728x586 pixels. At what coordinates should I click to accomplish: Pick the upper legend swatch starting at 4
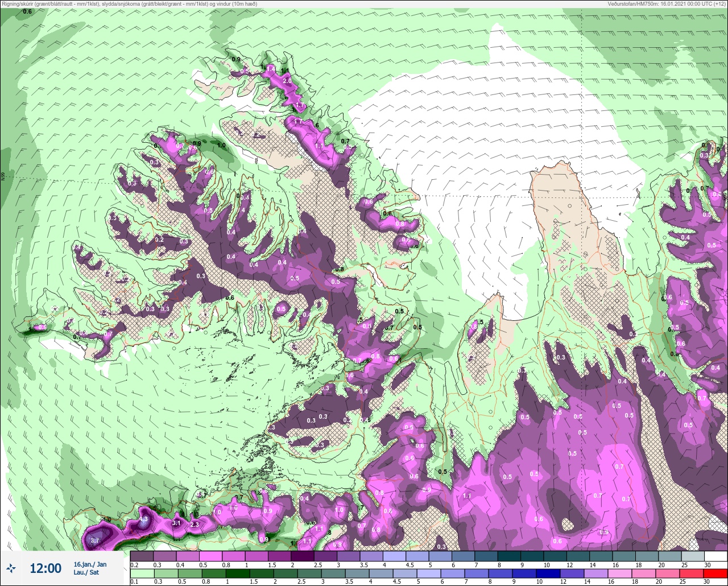pyautogui.click(x=394, y=556)
